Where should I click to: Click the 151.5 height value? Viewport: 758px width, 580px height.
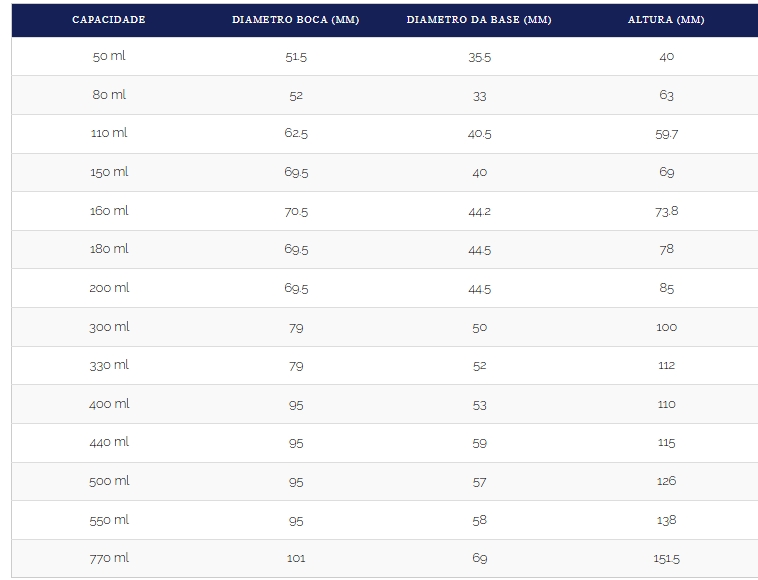(x=666, y=559)
